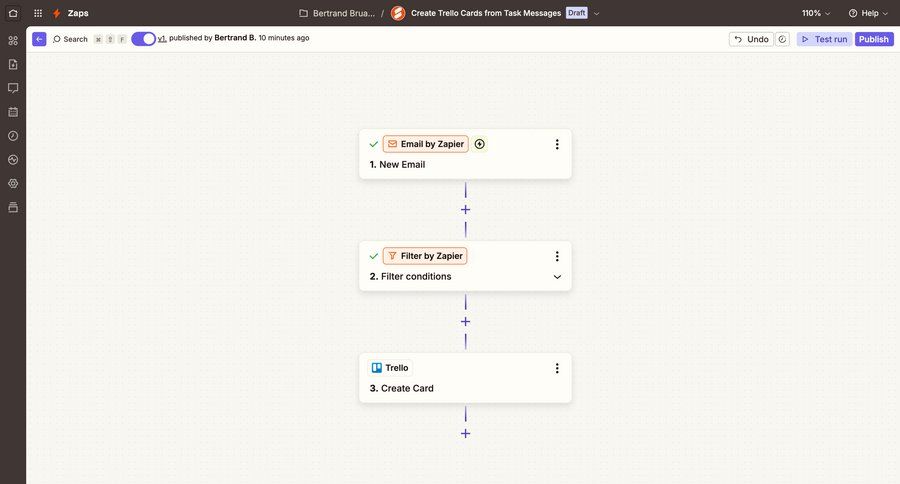Screen dimensions: 900x484
Task: Click green checkmark on Filter conditions step
Action: pyautogui.click(x=374, y=256)
